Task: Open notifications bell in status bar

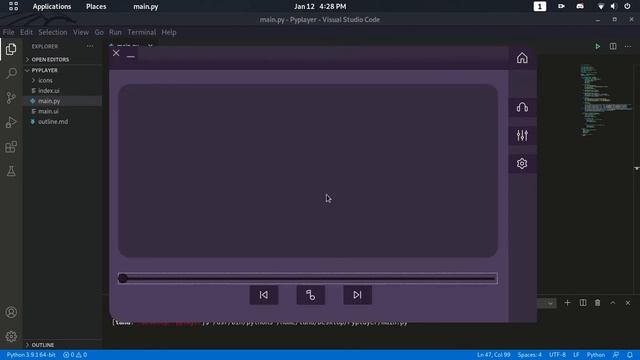Action: (630, 355)
